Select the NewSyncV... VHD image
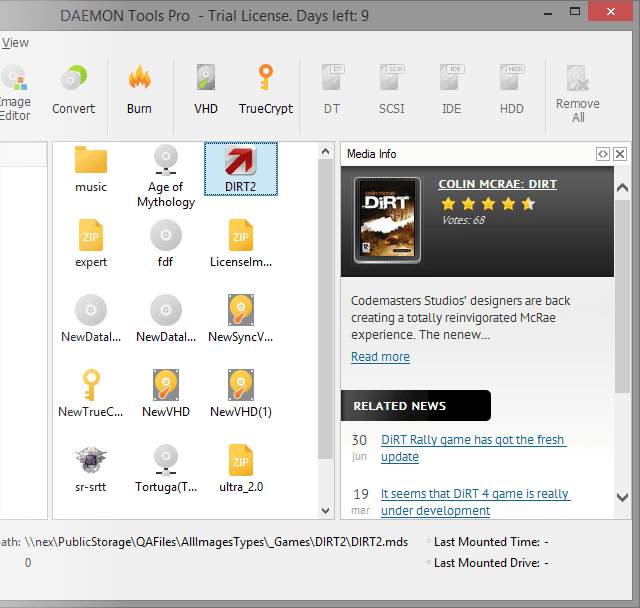This screenshot has height=608, width=640. pos(241,319)
